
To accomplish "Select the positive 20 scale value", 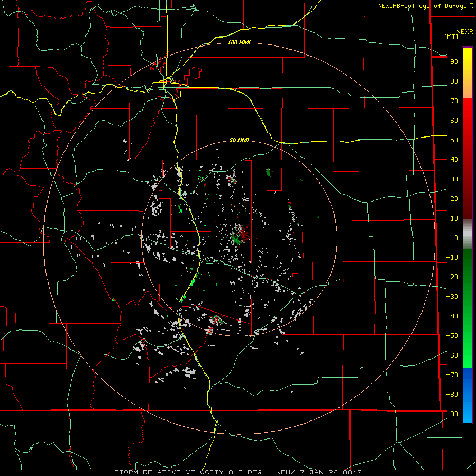I will (454, 198).
